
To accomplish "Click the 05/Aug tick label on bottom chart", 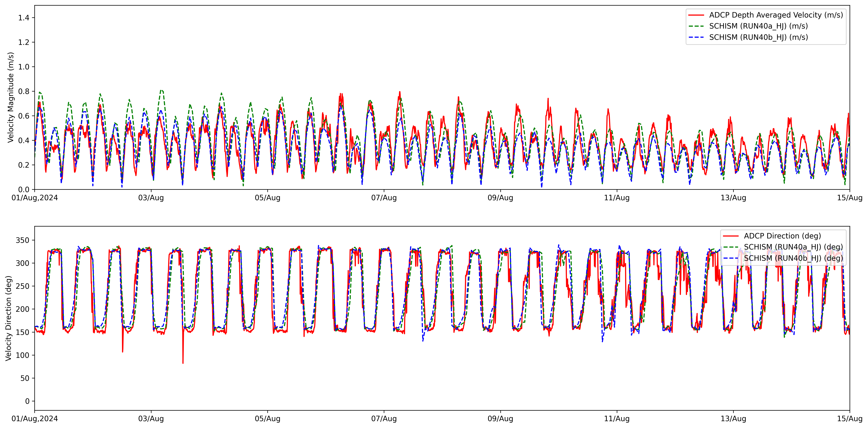I will 268,419.
